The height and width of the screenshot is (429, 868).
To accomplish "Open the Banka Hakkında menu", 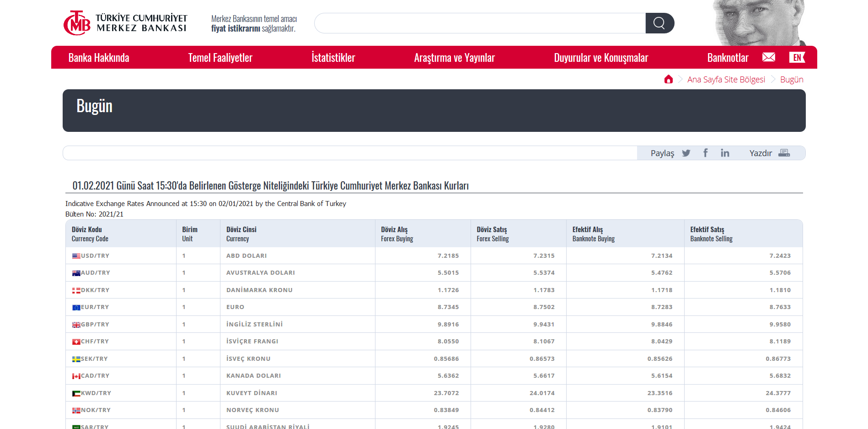I will (99, 58).
